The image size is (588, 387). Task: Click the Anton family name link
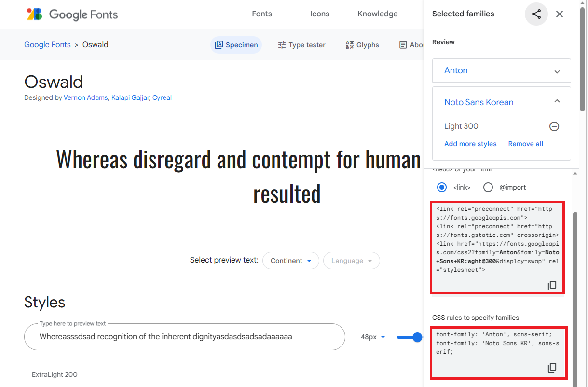pyautogui.click(x=456, y=70)
